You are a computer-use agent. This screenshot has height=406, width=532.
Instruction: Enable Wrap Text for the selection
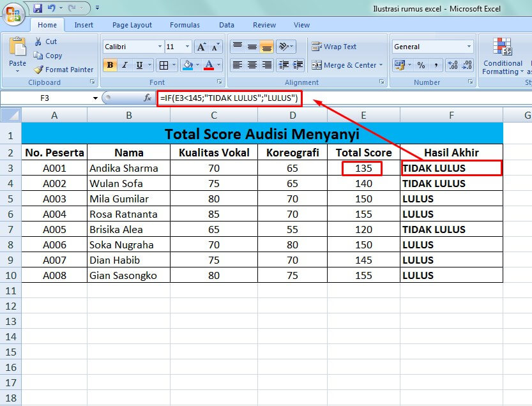coord(333,47)
